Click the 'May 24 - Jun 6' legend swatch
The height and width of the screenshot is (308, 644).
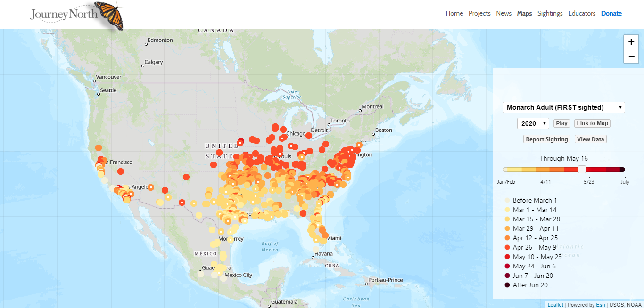[507, 267]
